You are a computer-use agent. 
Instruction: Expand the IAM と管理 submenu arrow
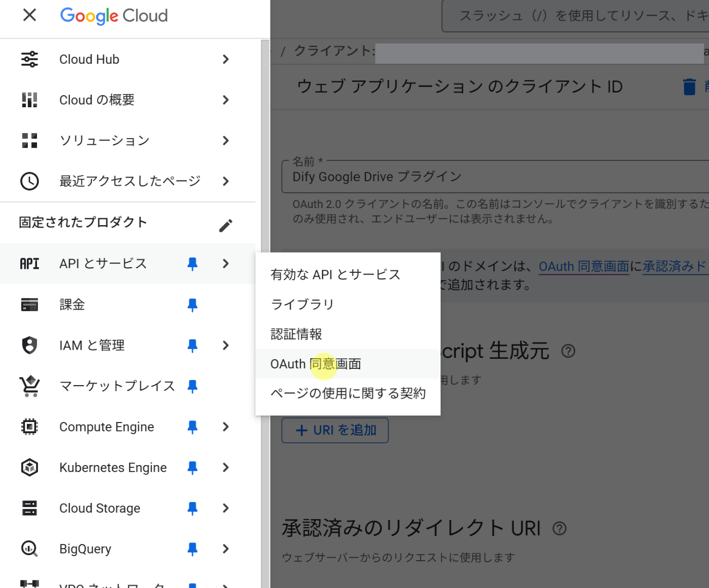pyautogui.click(x=226, y=346)
